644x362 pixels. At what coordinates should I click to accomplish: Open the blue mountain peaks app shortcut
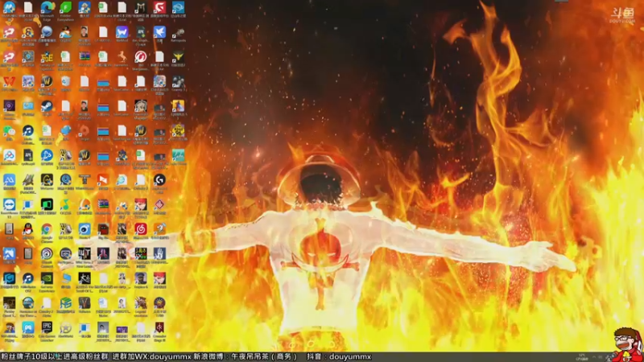[9, 179]
